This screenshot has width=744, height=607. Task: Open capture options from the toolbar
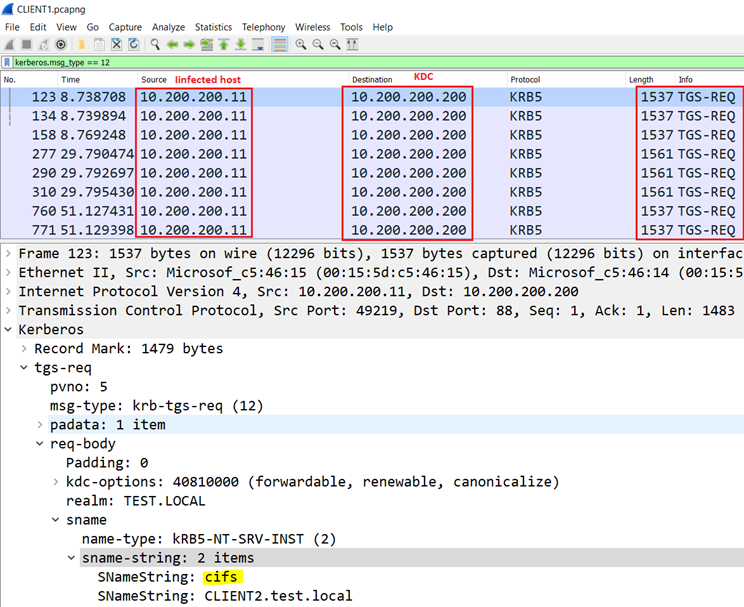[x=61, y=45]
